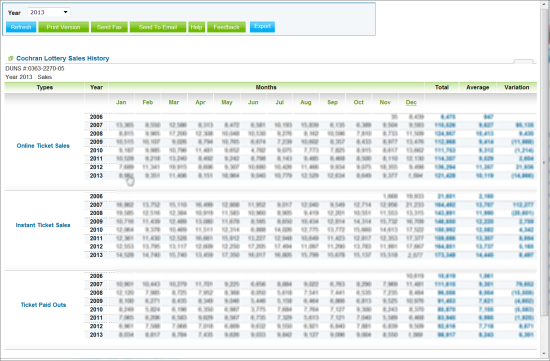Export the sales report
550x361 pixels.
262,27
